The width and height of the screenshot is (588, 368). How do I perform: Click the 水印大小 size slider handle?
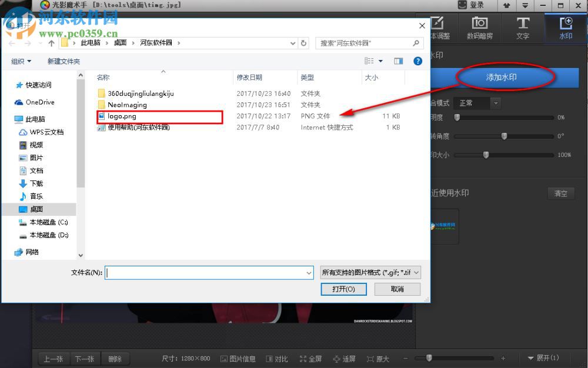pyautogui.click(x=486, y=155)
